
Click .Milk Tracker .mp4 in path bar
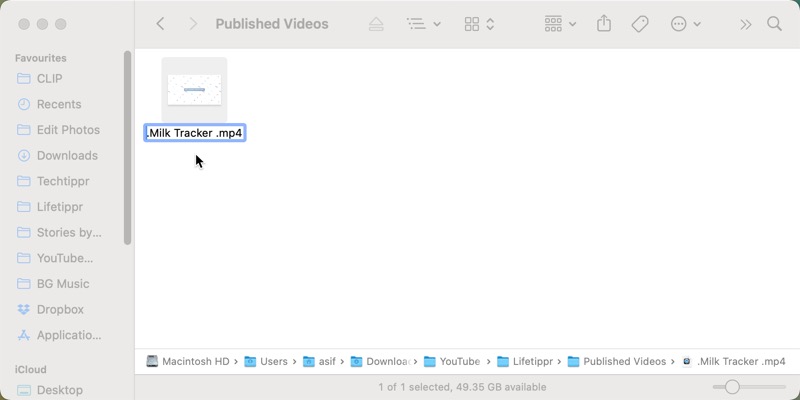click(x=734, y=361)
